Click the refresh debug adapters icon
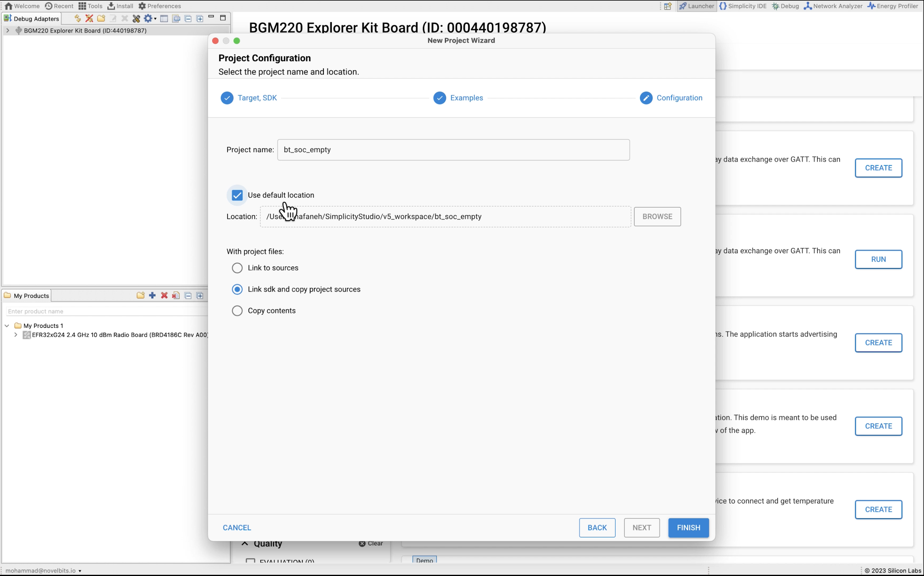Image resolution: width=924 pixels, height=576 pixels. [x=77, y=18]
